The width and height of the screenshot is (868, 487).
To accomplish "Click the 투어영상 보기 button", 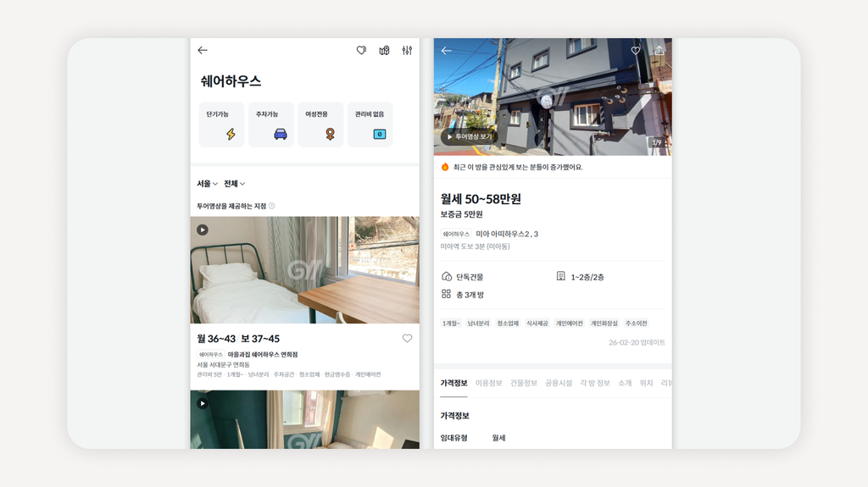I will [469, 136].
